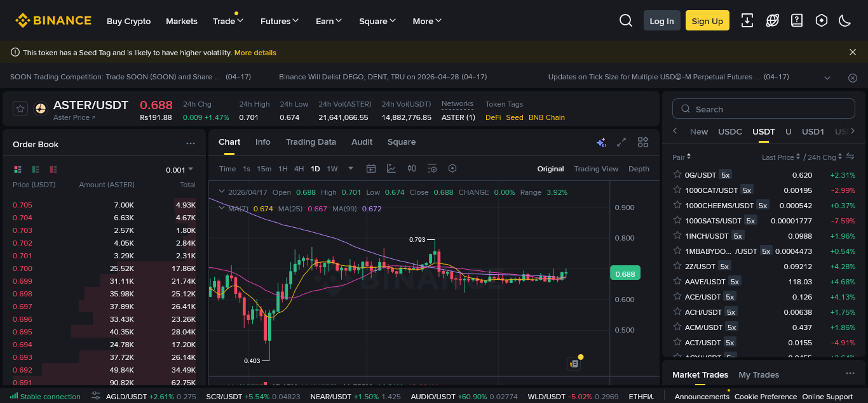Click the ASTER coin logo icon
The width and height of the screenshot is (868, 403).
(41, 109)
